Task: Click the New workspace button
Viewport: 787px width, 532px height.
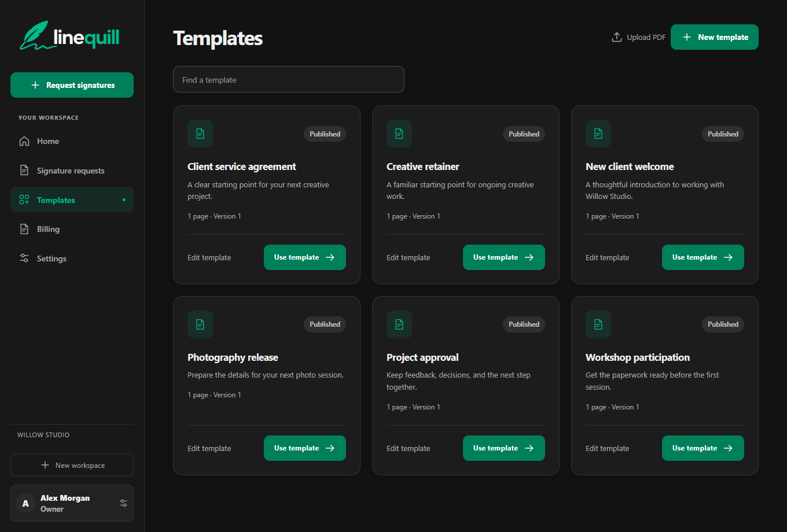Action: tap(72, 465)
